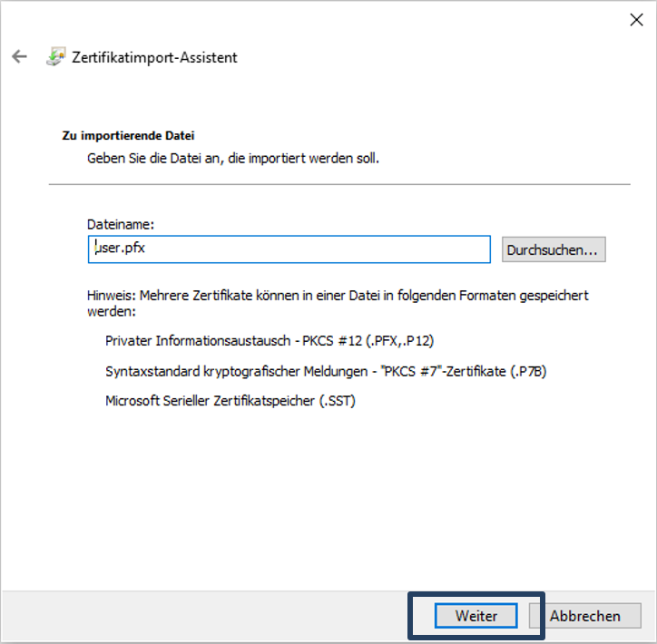Click the 'Microsoft Serieller Zertifikatspeicher (.SST)' line
The image size is (657, 644).
tap(230, 400)
